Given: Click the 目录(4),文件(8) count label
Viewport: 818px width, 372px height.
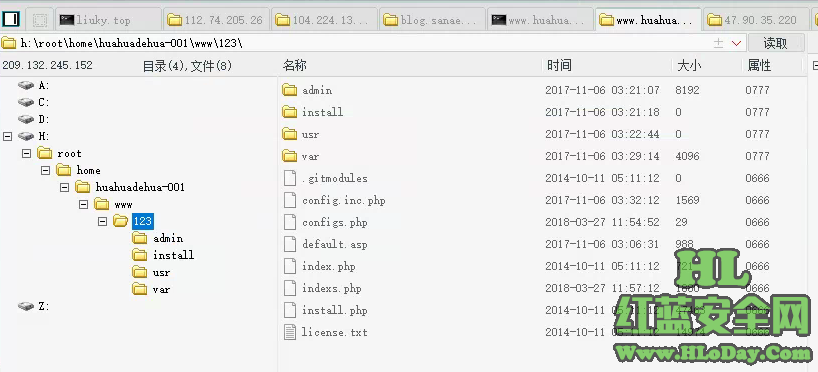Looking at the screenshot, I should pos(187,66).
